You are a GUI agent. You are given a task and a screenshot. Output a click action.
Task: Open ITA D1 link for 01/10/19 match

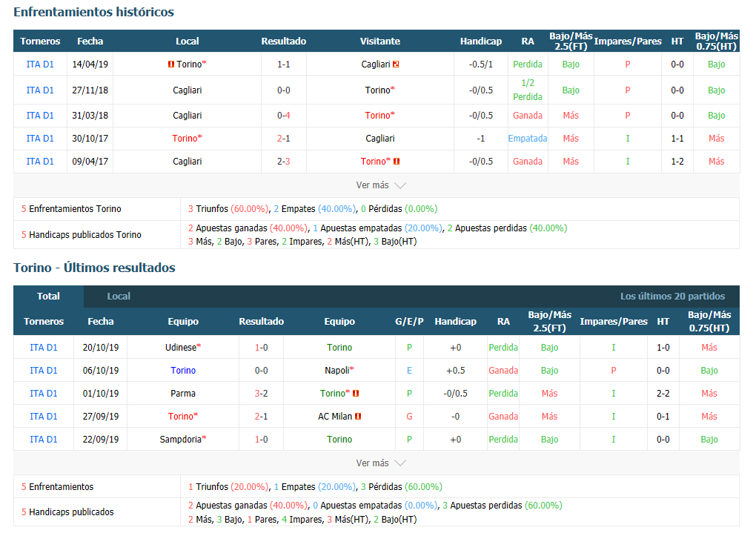[x=44, y=394]
